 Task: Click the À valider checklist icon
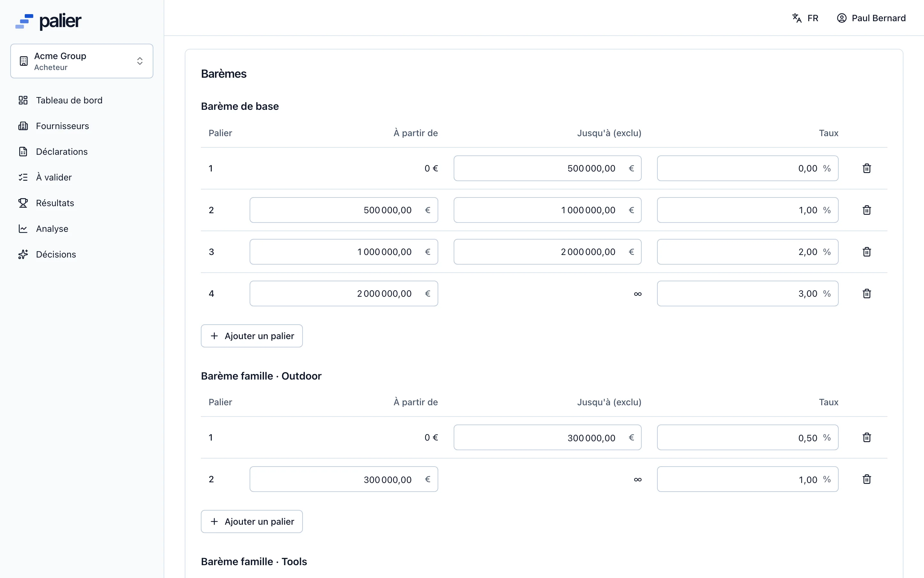click(23, 177)
